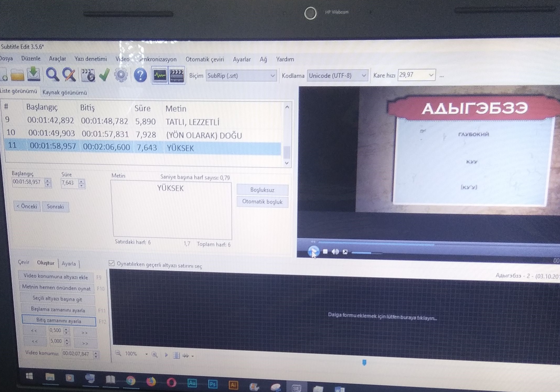This screenshot has width=560, height=392.
Task: Toggle waveform center/lock icon
Action: (176, 355)
